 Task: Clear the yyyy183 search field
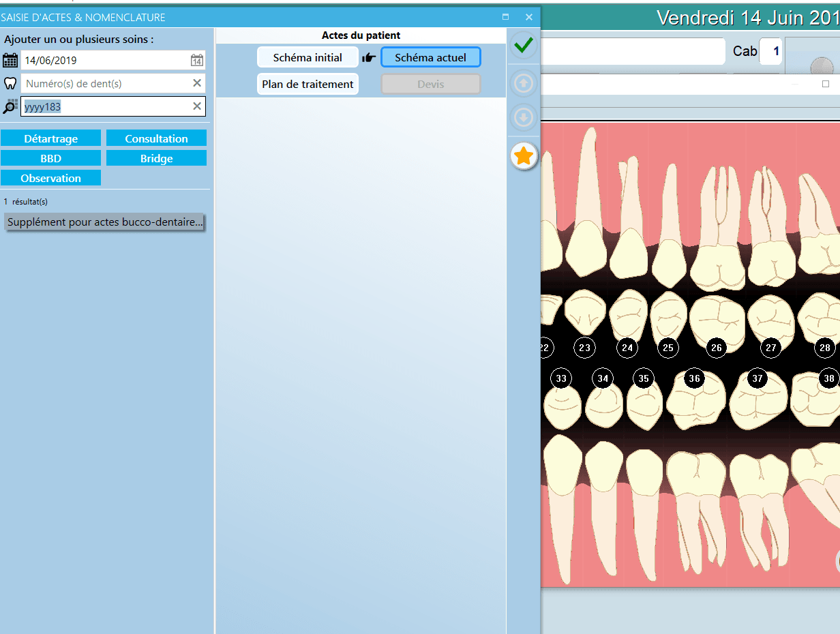(196, 106)
